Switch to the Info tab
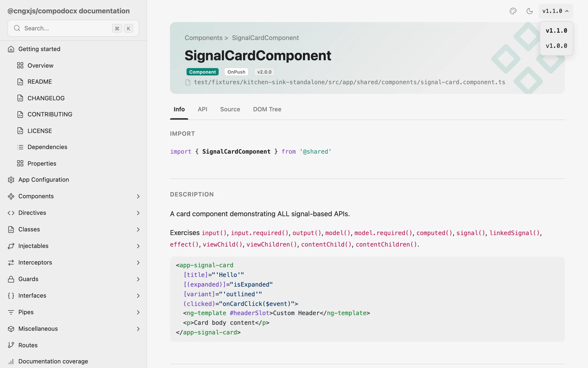588x368 pixels. coord(179,109)
